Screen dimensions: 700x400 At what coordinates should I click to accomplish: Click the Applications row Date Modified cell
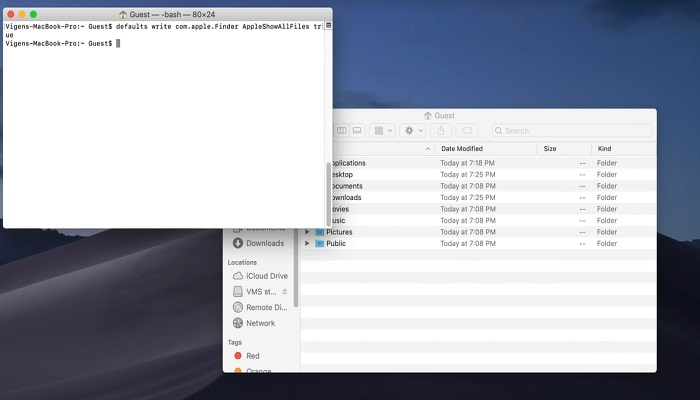[467, 163]
